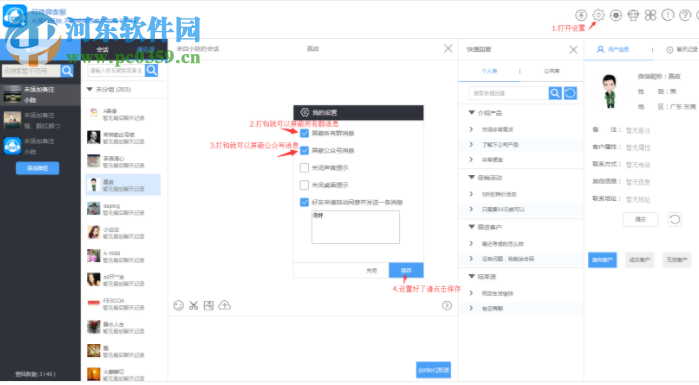Switch to the conversations tab

(x=103, y=49)
